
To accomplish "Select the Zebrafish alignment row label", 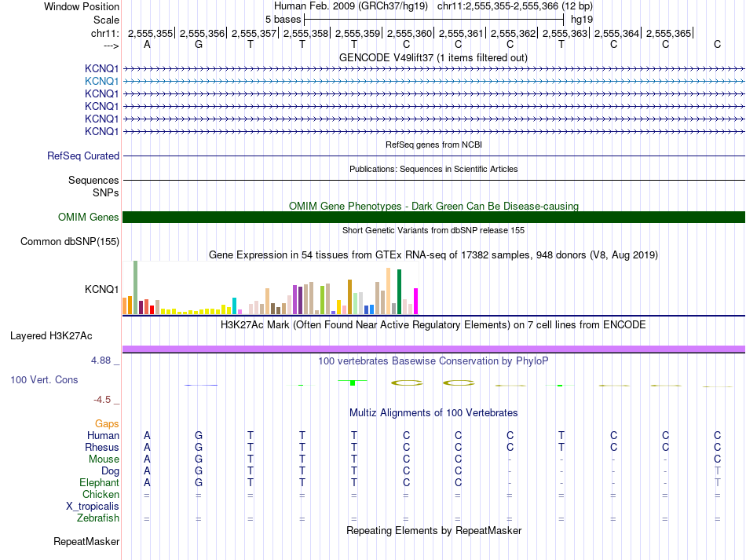I will click(x=98, y=518).
